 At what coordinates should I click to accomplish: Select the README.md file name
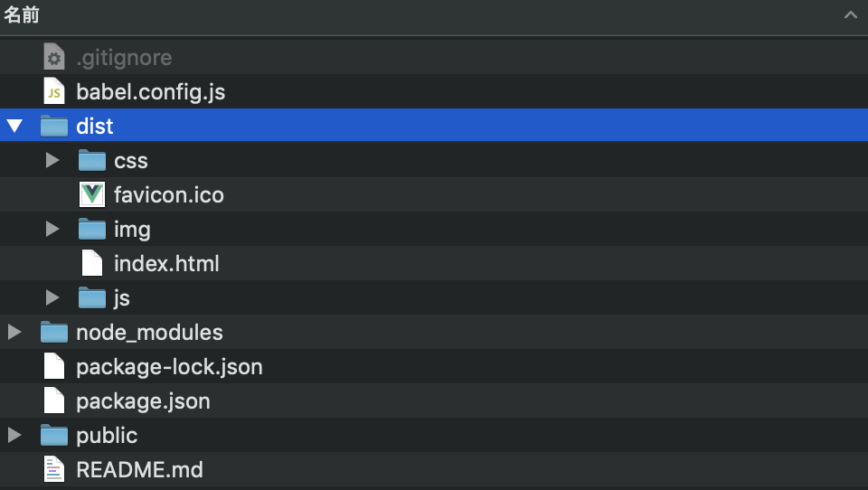(x=139, y=469)
